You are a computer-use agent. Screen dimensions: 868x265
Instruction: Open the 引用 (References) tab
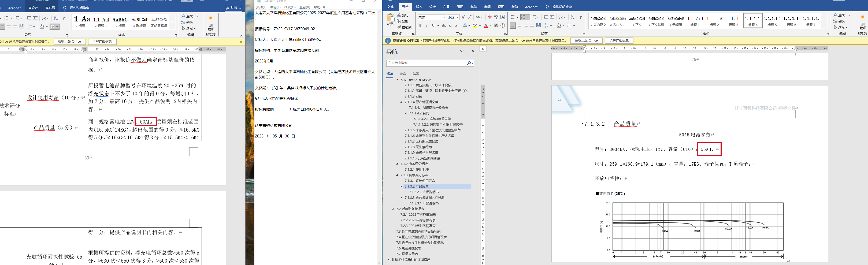tap(460, 7)
